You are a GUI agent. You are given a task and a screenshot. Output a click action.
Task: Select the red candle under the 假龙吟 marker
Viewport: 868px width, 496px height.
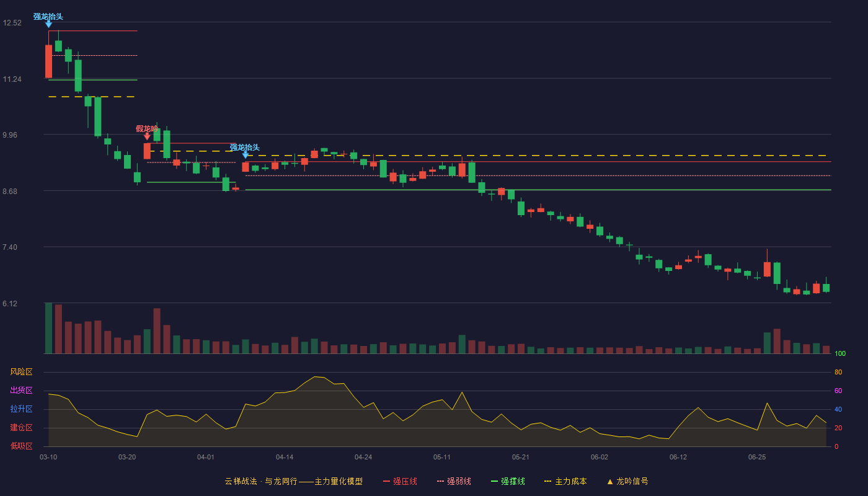tap(147, 151)
